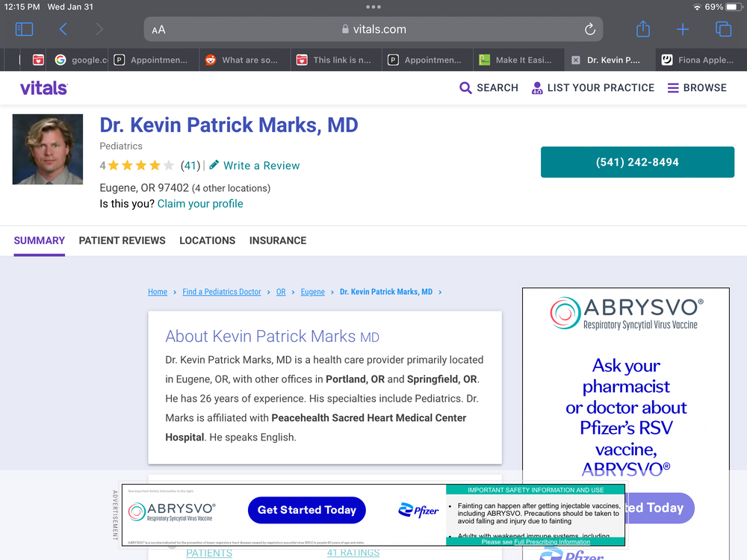Open the share sheet icon
The height and width of the screenshot is (560, 747).
(643, 28)
